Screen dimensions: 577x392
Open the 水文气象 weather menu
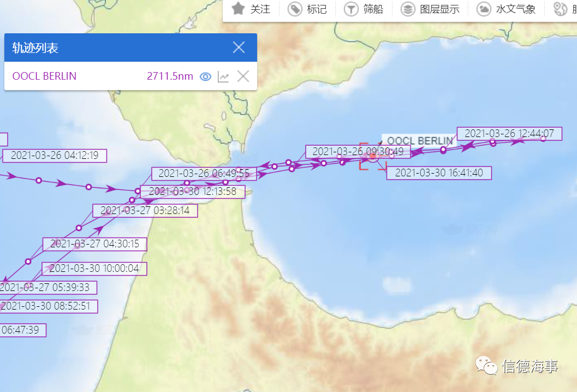[484, 9]
